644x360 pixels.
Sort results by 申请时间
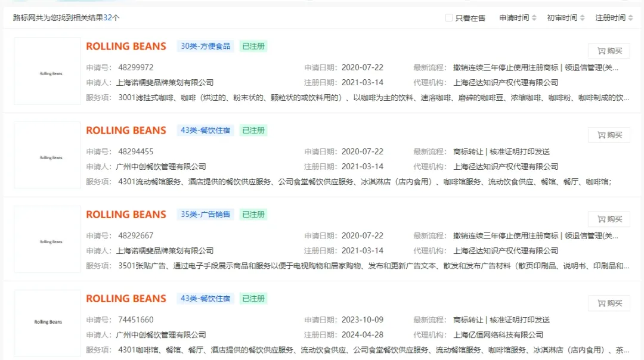click(518, 18)
